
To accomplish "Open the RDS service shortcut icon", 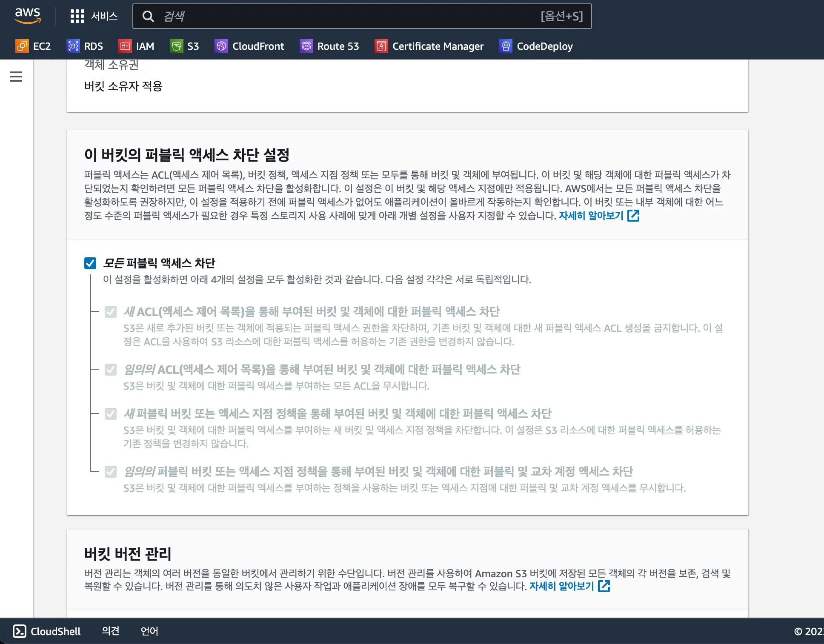I will pyautogui.click(x=73, y=46).
